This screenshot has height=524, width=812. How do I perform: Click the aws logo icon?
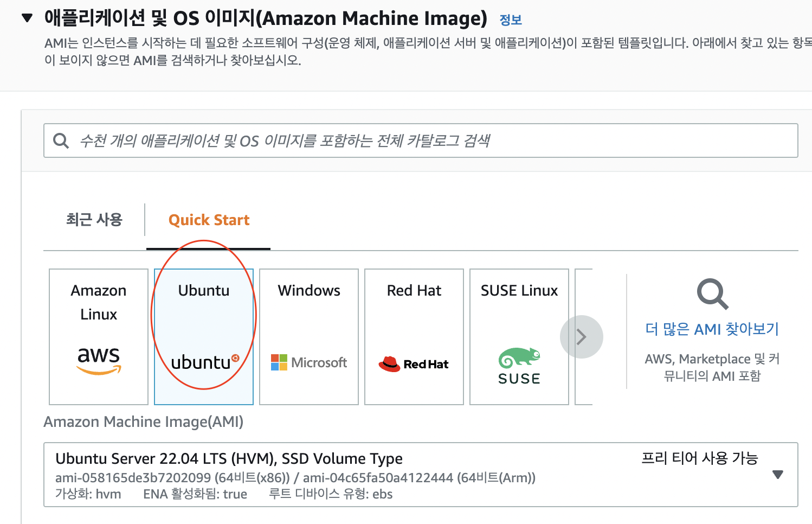(x=99, y=361)
